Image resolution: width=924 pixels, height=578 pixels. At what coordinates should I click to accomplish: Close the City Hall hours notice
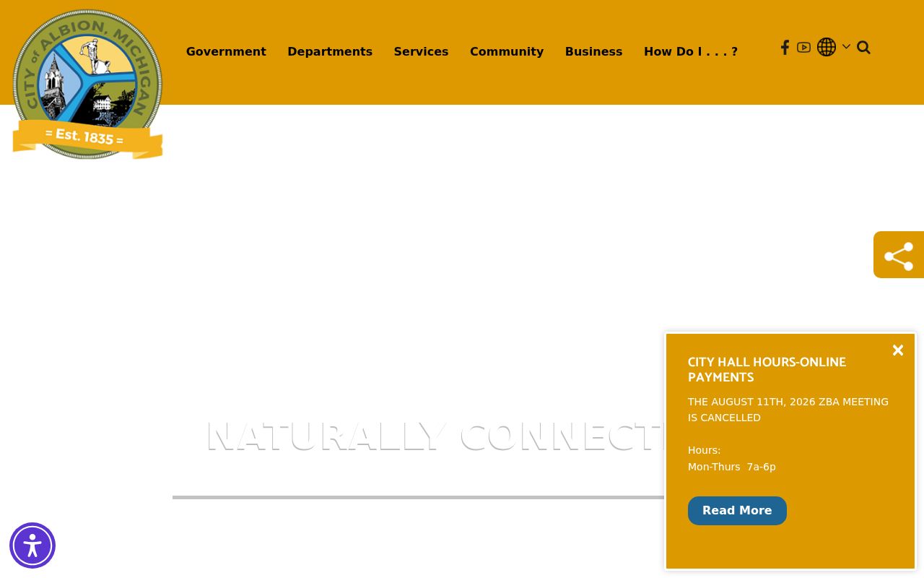[898, 350]
